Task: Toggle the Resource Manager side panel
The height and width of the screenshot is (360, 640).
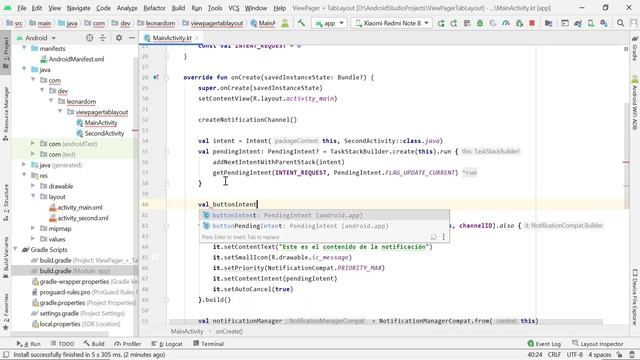Action: [6, 113]
